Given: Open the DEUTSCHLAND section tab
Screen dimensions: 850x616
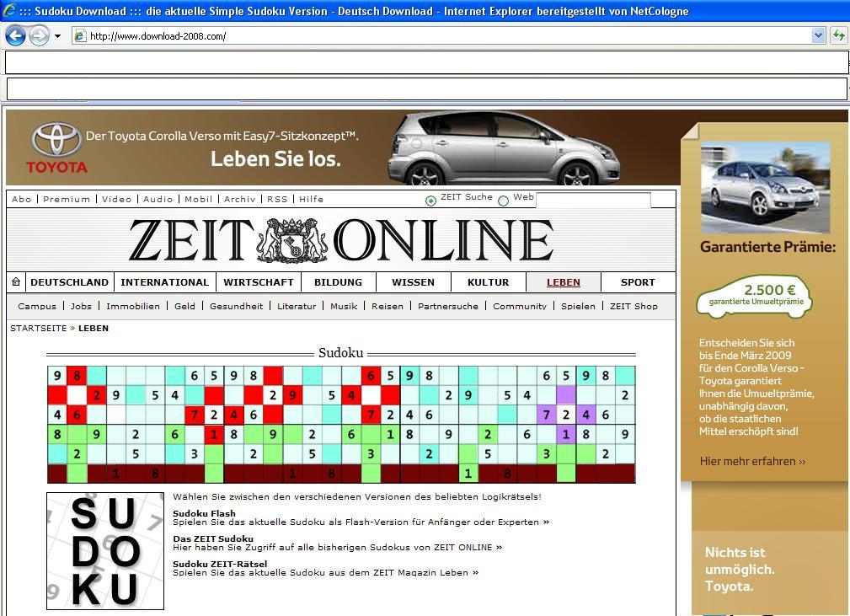Looking at the screenshot, I should 69,282.
